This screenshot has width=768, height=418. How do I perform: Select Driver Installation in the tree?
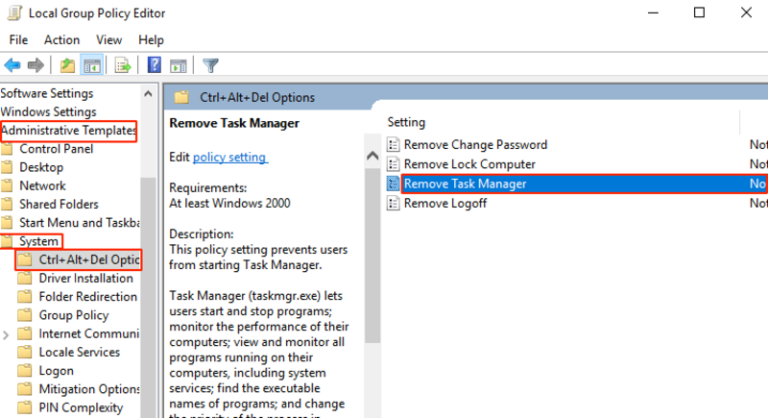[85, 278]
